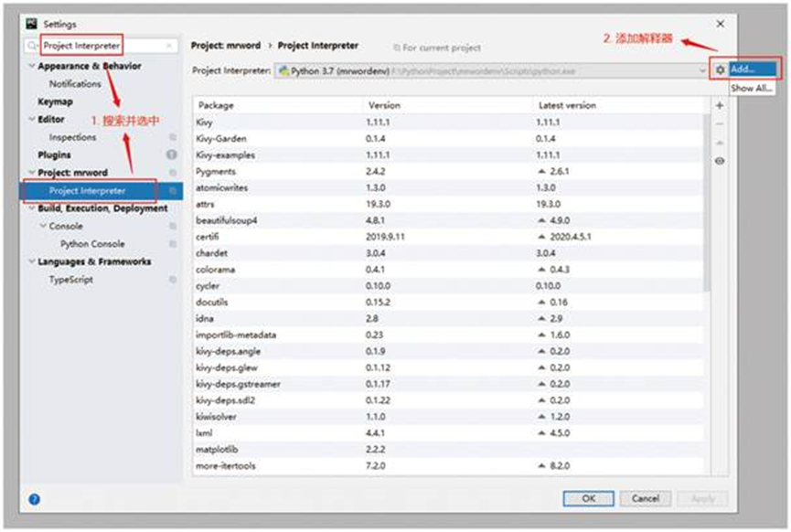Select the kivy-deps.glew package row
This screenshot has height=532, width=791.
[x=448, y=367]
